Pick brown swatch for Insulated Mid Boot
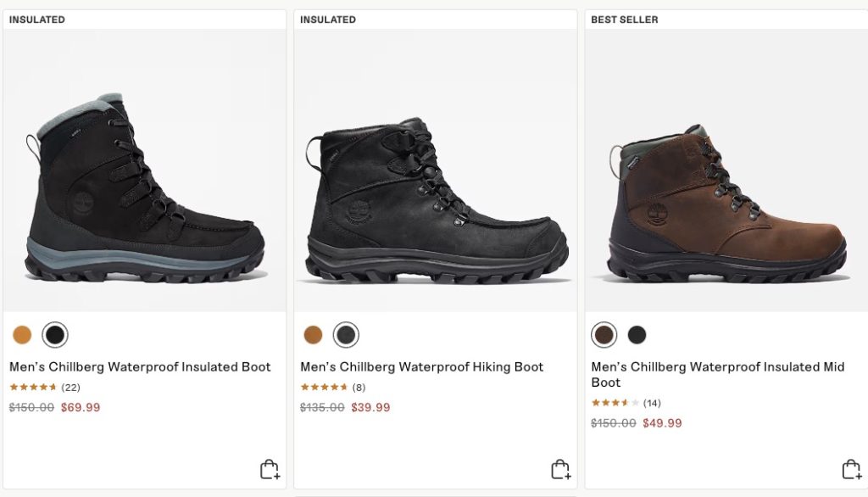 (604, 335)
